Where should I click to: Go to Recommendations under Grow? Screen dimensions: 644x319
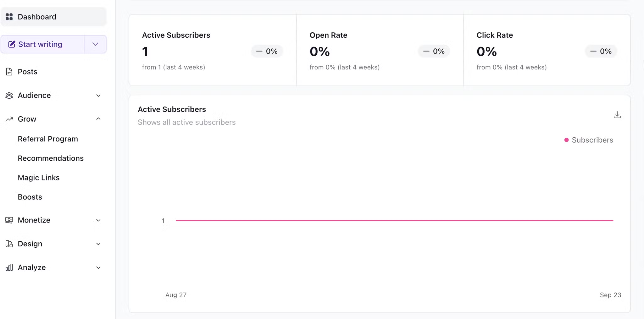(x=51, y=158)
